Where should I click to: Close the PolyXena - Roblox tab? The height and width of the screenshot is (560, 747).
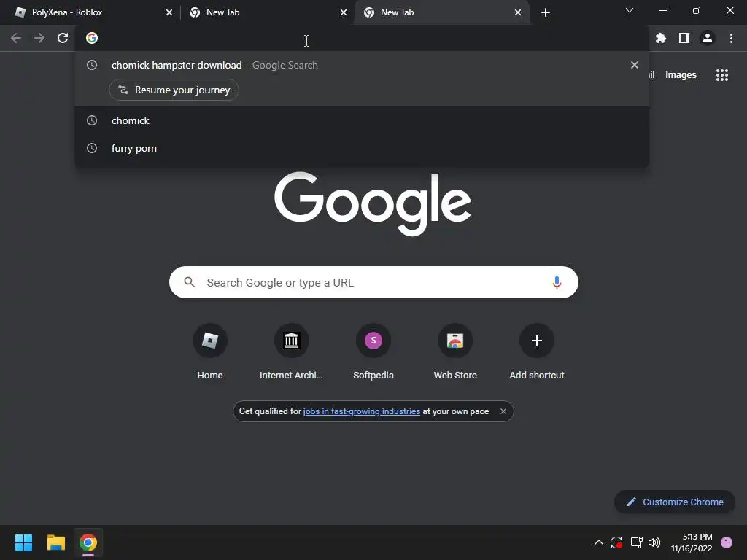click(x=169, y=12)
